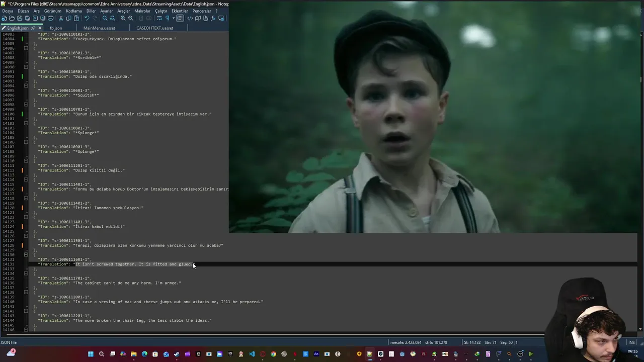
Task: Click the Undo arrow icon
Action: 87,18
